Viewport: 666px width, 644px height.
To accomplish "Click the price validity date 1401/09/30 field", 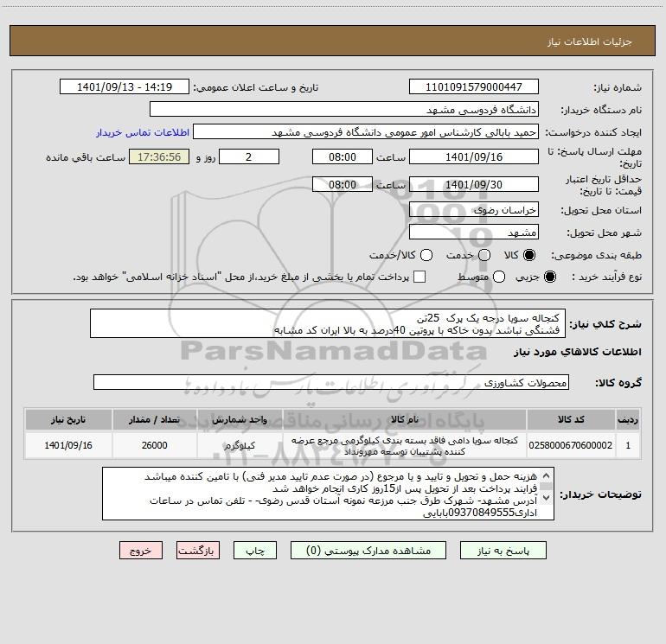I will click(474, 184).
